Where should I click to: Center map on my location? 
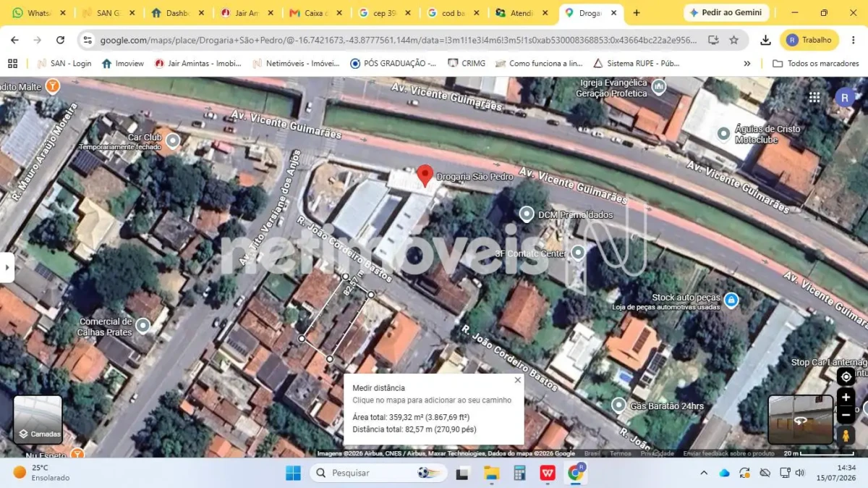click(x=846, y=377)
